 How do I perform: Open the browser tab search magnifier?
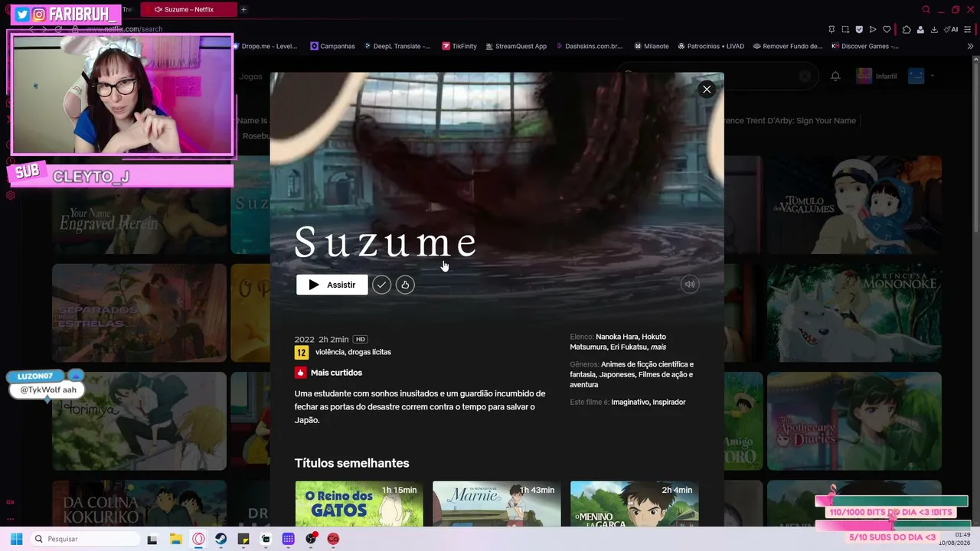(x=926, y=9)
